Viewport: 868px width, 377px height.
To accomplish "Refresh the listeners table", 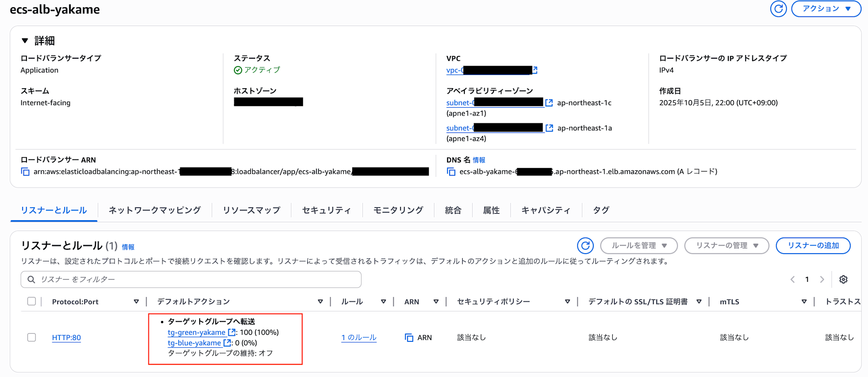I will coord(585,246).
